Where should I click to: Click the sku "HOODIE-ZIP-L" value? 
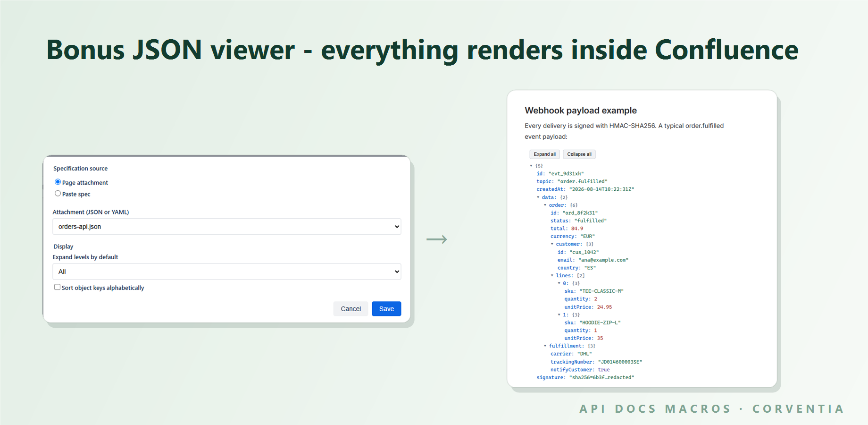tap(600, 323)
